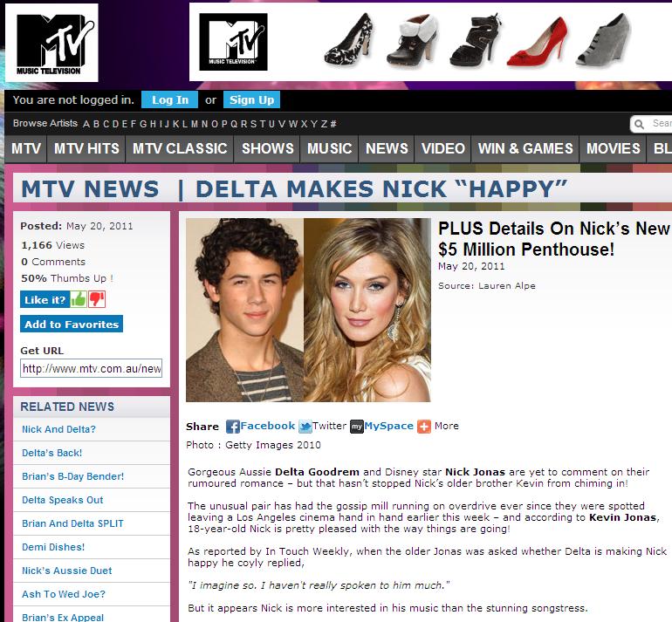The height and width of the screenshot is (622, 672).
Task: Click the red high heel shoe in the ad
Action: click(x=538, y=42)
